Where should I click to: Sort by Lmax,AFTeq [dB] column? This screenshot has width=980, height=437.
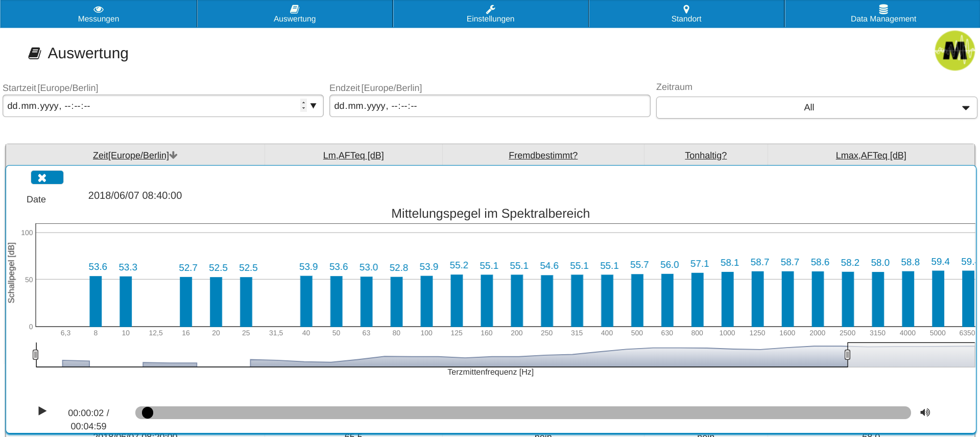pyautogui.click(x=871, y=155)
